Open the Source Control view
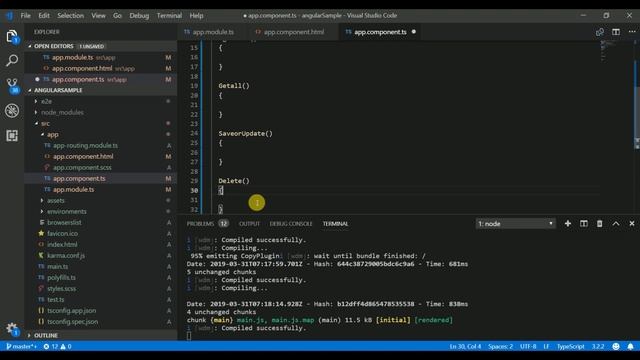Image resolution: width=640 pixels, height=360 pixels. pyautogui.click(x=12, y=85)
